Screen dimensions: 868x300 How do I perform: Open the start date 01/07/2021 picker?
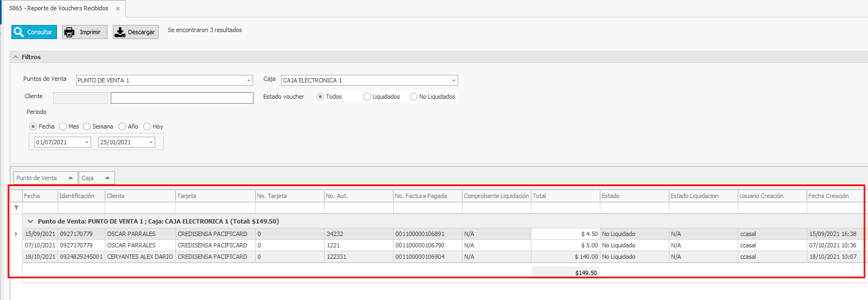tap(86, 142)
